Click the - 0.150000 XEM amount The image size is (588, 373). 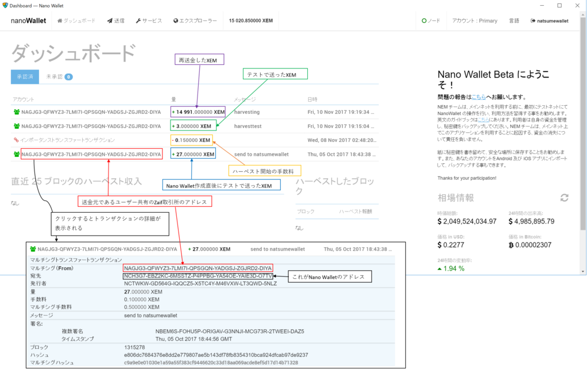click(x=191, y=140)
